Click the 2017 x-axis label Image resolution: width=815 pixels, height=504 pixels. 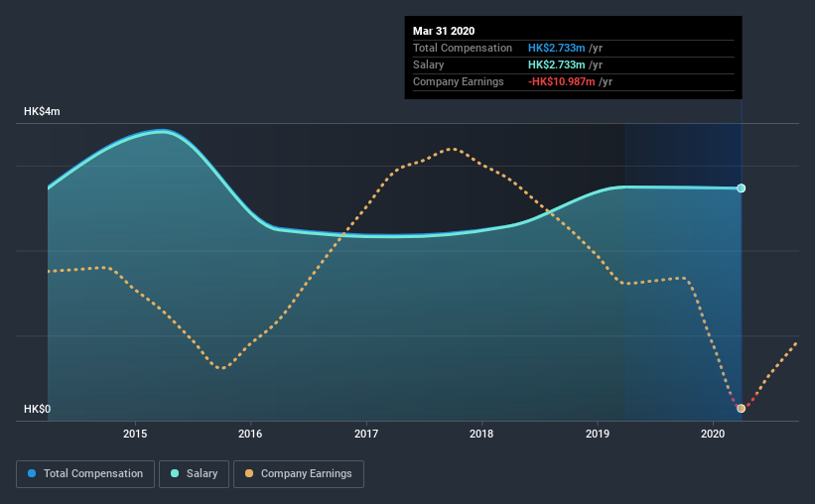point(366,434)
